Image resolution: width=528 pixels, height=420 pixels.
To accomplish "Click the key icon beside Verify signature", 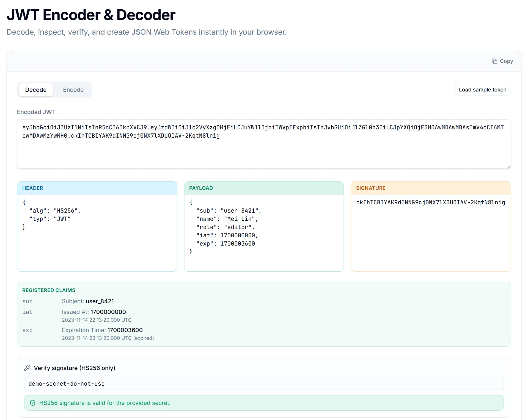I will click(x=27, y=368).
